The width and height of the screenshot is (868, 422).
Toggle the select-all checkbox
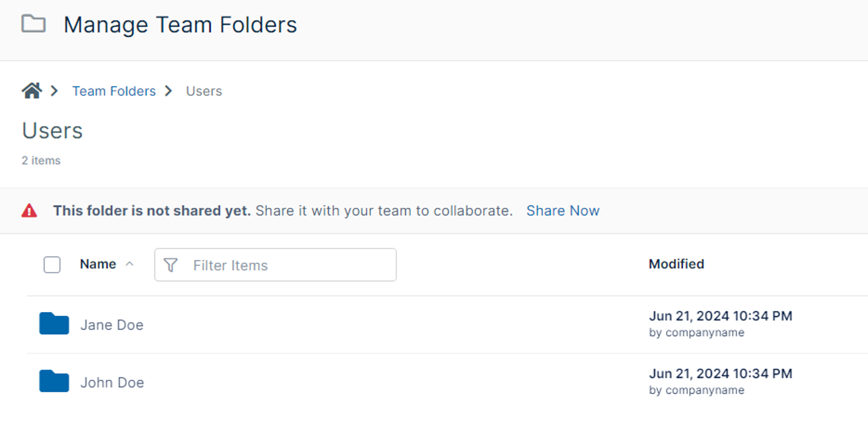(52, 265)
